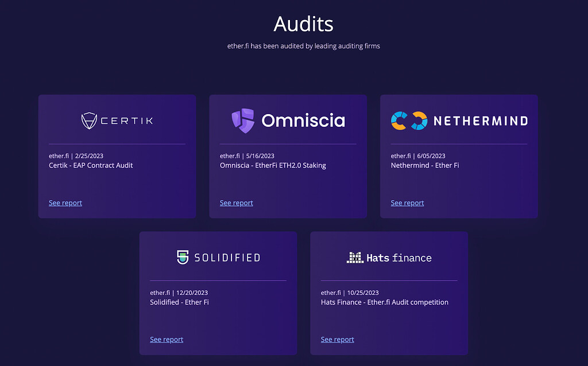Screen dimensions: 588x366
Task: Click the Hats Finance audit competition card
Action: (389, 293)
